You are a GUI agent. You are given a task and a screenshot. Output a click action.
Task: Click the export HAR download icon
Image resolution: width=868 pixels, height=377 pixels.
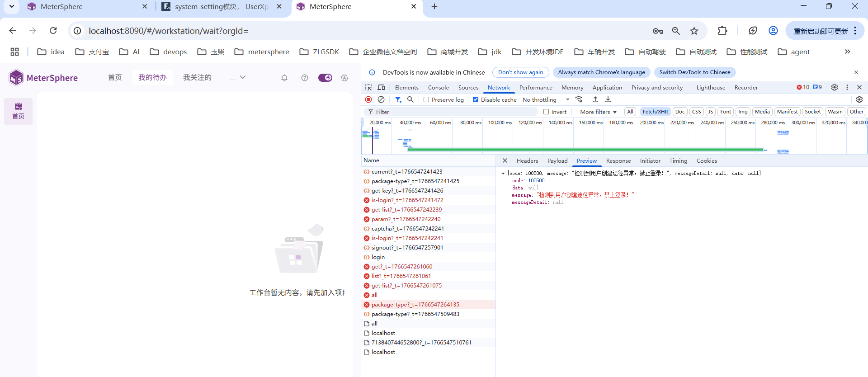pyautogui.click(x=608, y=99)
